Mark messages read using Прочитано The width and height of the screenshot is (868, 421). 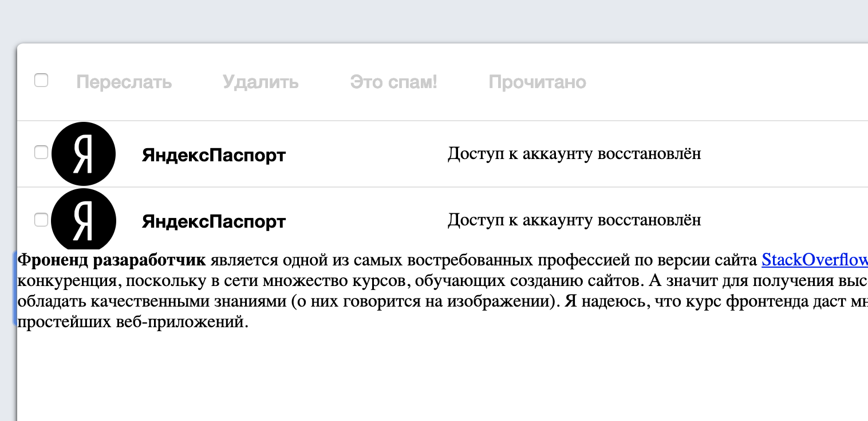[x=536, y=82]
